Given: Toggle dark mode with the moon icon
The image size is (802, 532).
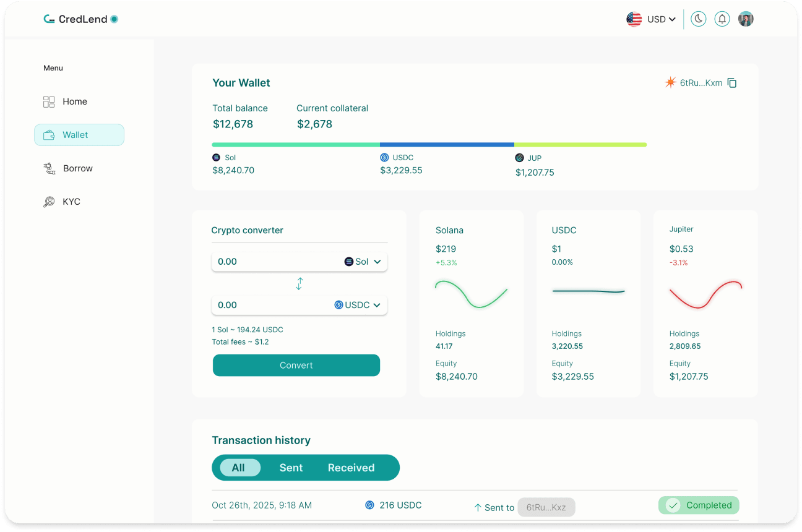Looking at the screenshot, I should [698, 19].
